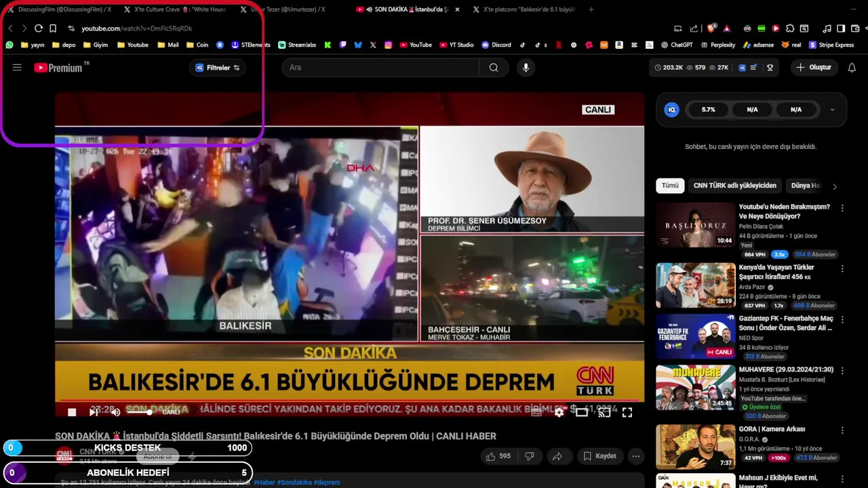Click the music note playlist icon

pyautogui.click(x=827, y=28)
